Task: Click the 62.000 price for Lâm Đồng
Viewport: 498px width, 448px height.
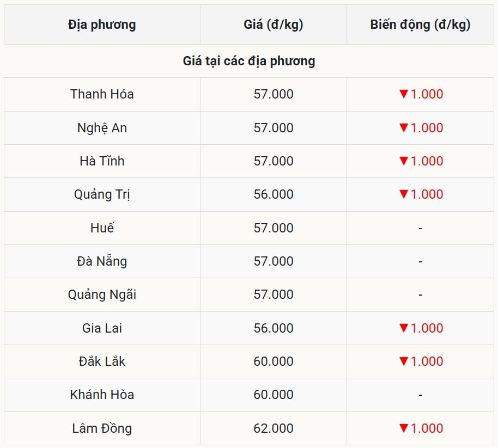Action: coord(274,428)
